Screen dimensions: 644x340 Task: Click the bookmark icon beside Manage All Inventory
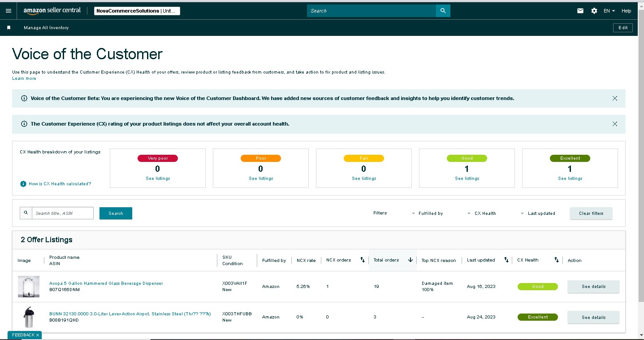tap(9, 28)
